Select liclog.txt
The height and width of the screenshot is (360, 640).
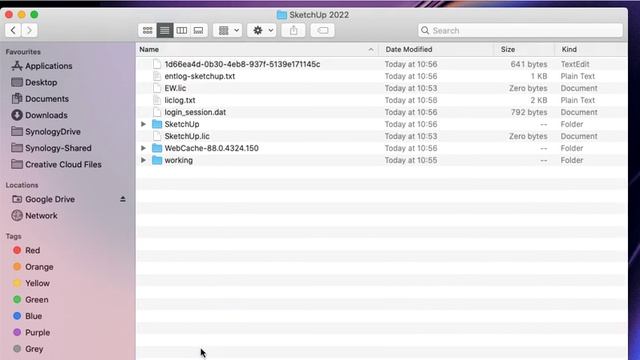[x=180, y=100]
